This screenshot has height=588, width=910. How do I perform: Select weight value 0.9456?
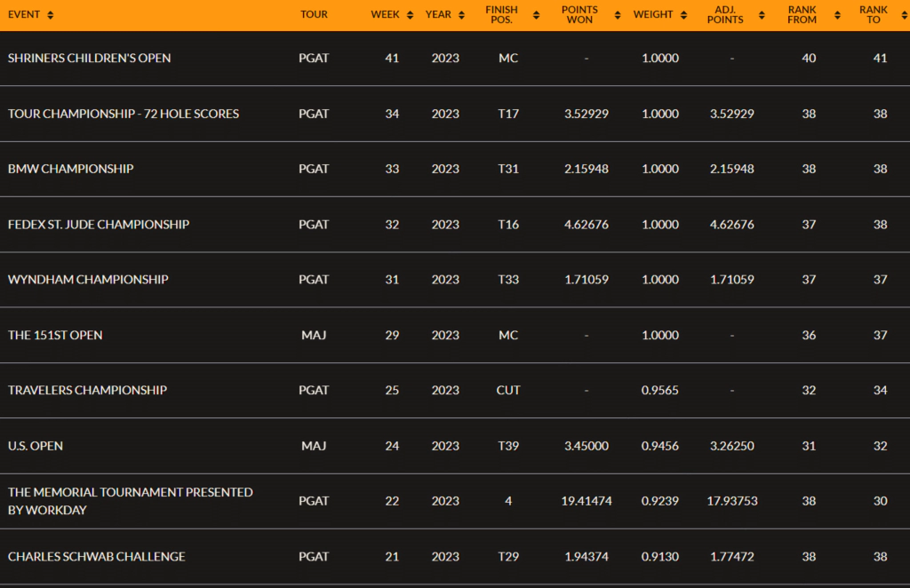click(x=660, y=446)
